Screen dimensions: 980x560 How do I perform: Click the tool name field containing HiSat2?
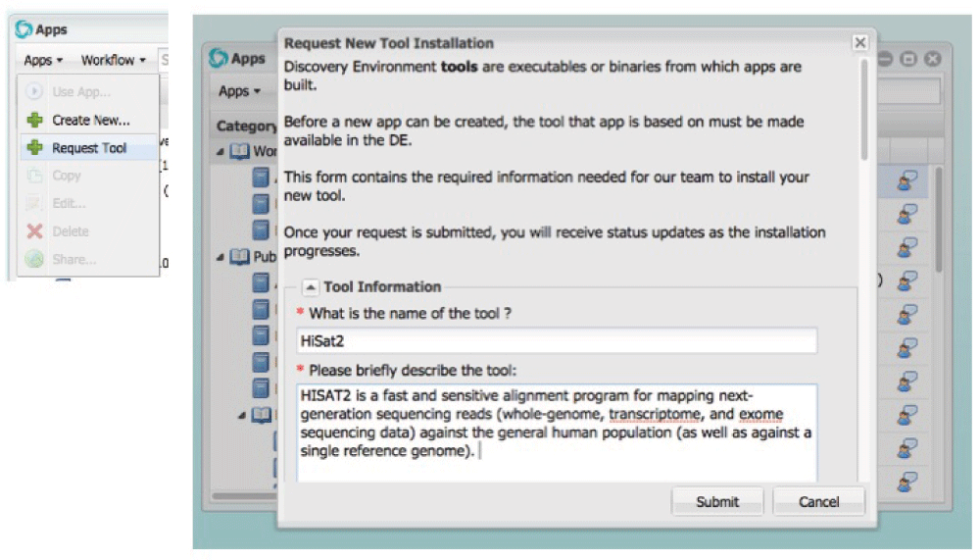[x=557, y=340]
